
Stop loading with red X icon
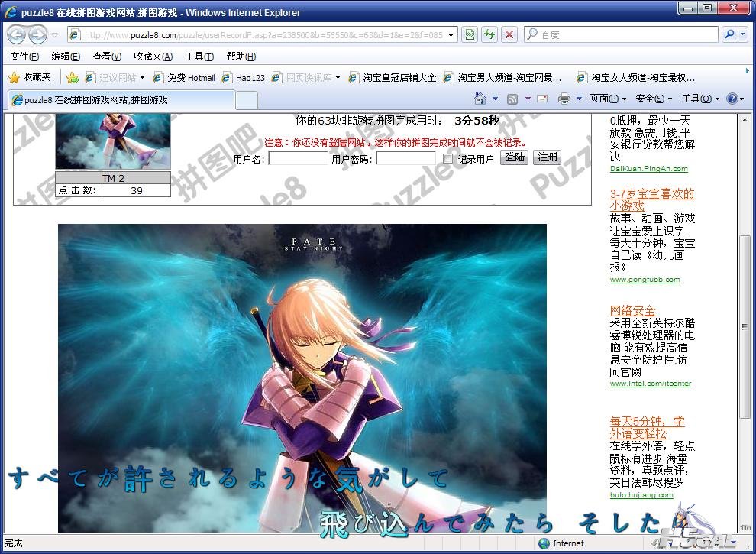coord(509,34)
